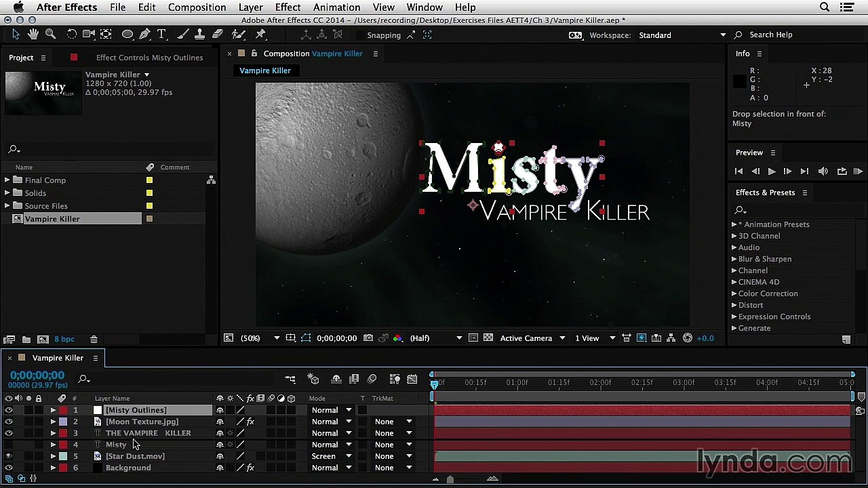Click the new folder icon in Project panel
868x488 pixels.
click(x=26, y=339)
